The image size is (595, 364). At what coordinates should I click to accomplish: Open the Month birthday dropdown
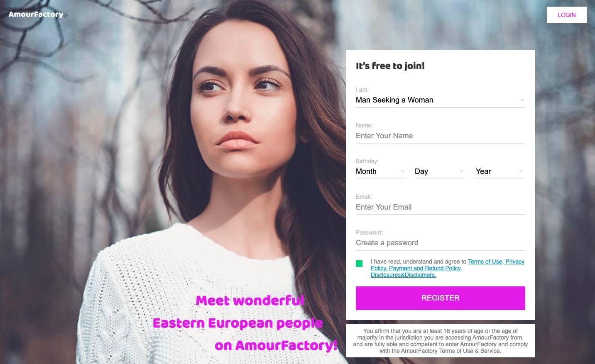380,171
